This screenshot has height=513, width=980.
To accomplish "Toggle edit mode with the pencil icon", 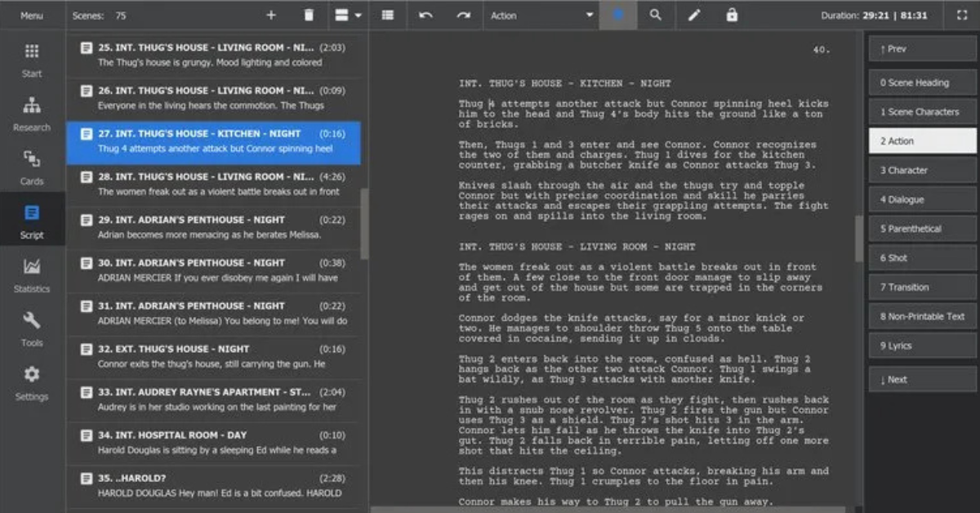I will point(695,14).
